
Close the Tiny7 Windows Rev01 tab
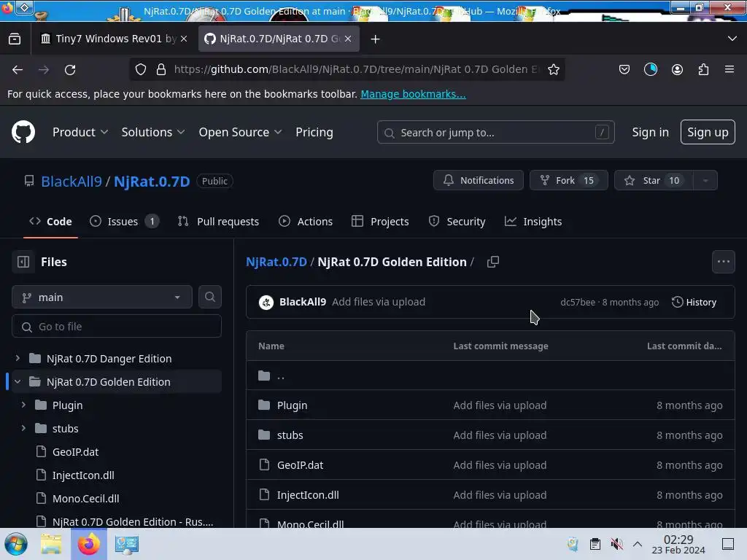(184, 39)
